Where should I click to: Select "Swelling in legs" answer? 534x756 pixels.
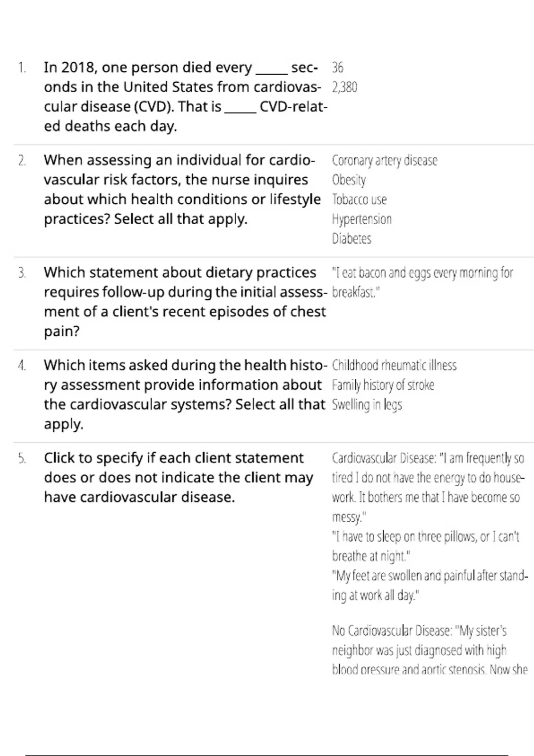coord(367,405)
